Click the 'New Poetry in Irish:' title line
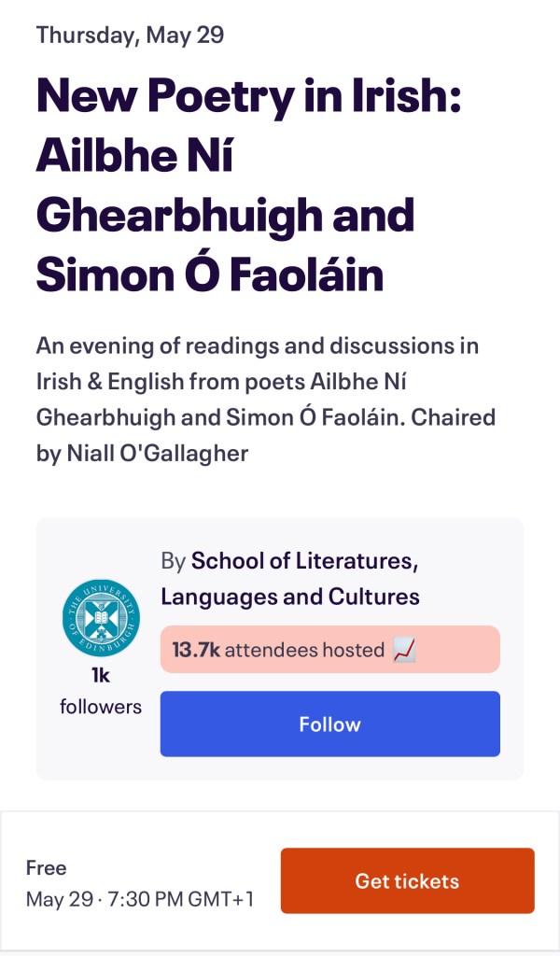Image resolution: width=560 pixels, height=956 pixels. [x=248, y=97]
